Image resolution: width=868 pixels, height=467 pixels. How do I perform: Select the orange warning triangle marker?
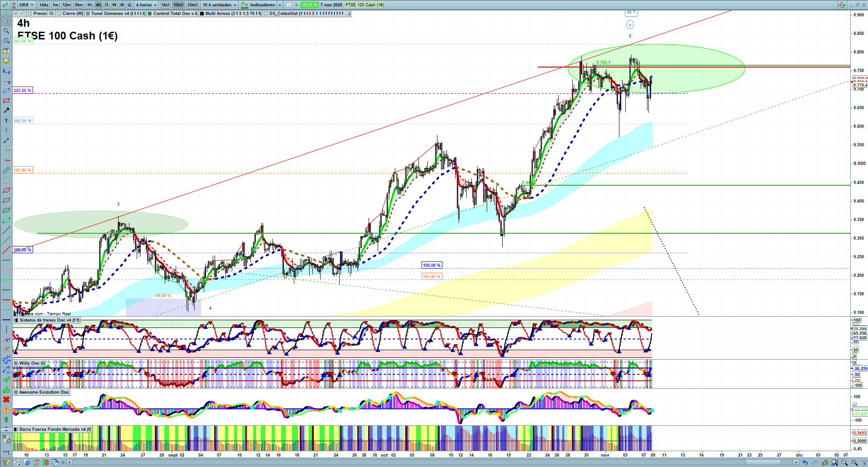[x=6, y=409]
